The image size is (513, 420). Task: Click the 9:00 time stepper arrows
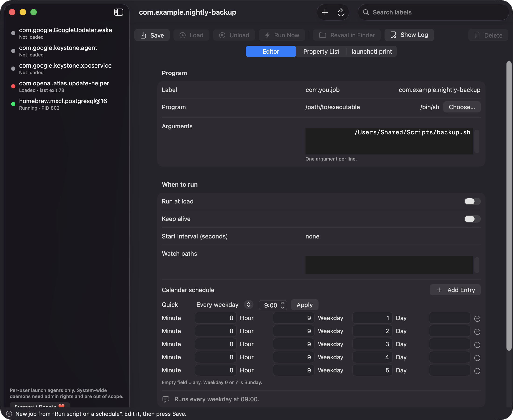click(x=282, y=305)
